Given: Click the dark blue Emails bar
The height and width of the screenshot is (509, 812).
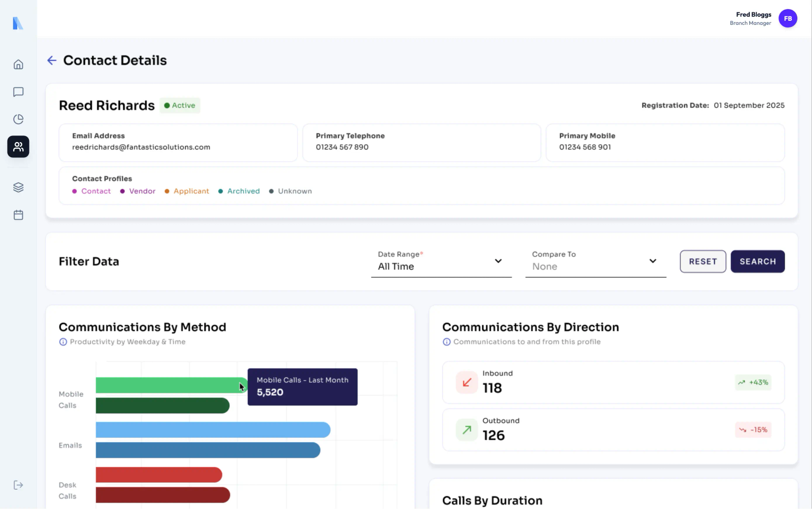Looking at the screenshot, I should [208, 450].
